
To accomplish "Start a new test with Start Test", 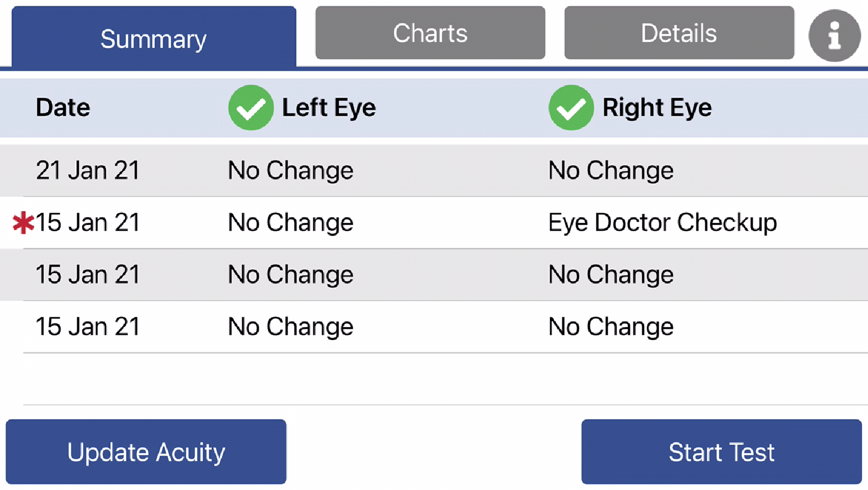I will 721,452.
